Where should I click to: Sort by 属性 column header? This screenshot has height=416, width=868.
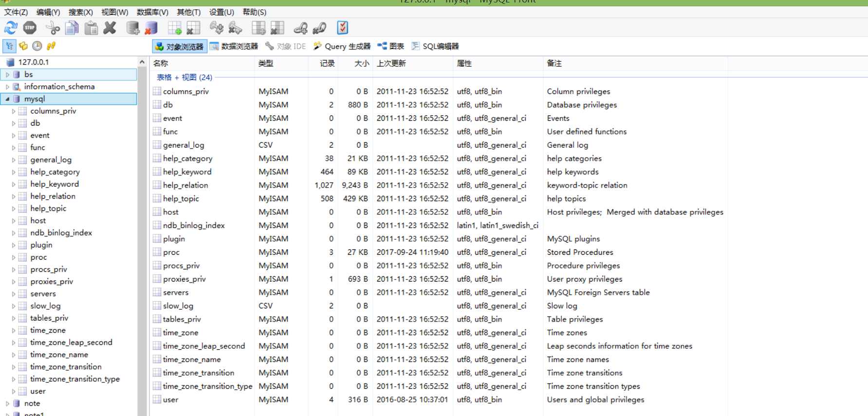click(498, 63)
